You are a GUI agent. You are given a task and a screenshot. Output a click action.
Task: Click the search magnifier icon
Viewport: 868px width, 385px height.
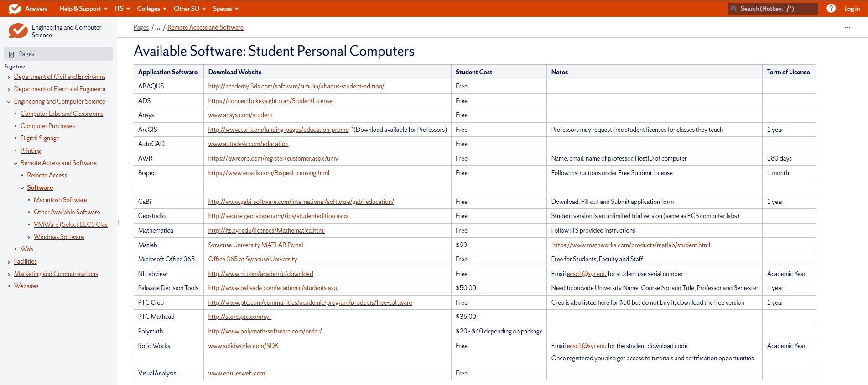733,9
